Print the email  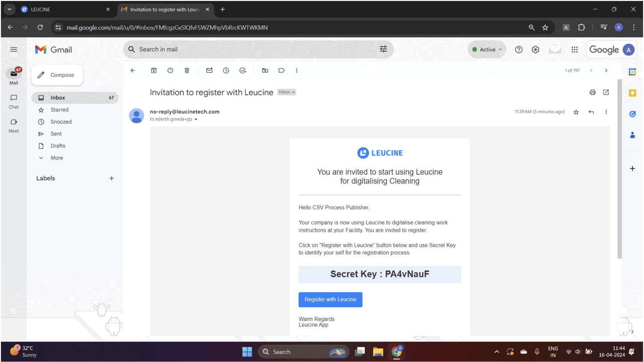(592, 92)
